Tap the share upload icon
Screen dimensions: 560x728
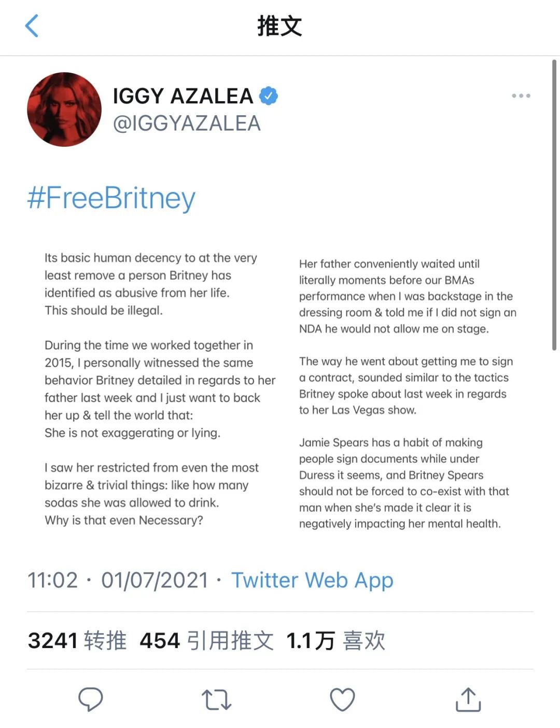(x=468, y=699)
